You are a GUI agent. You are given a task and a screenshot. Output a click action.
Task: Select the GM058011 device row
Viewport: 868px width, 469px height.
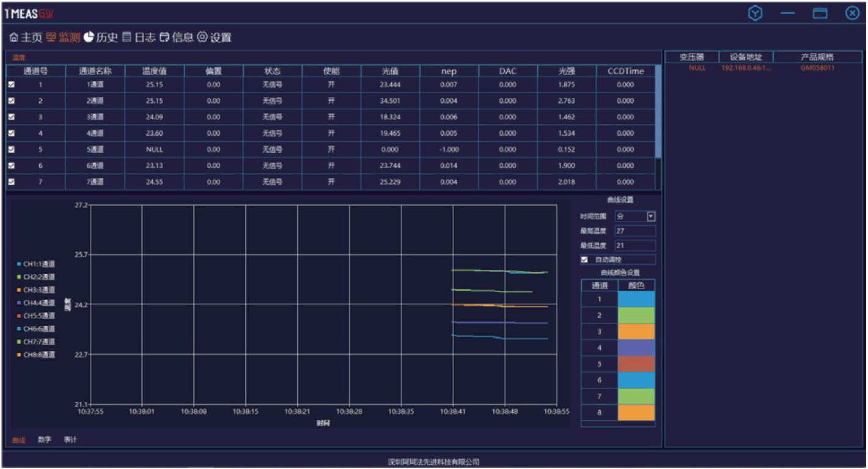(x=817, y=68)
